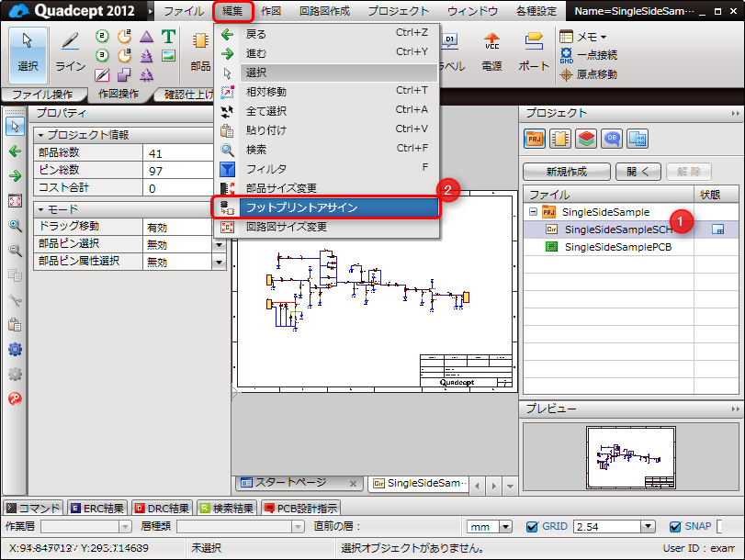
Task: Click the green back arrow in left sidebar
Action: (16, 151)
